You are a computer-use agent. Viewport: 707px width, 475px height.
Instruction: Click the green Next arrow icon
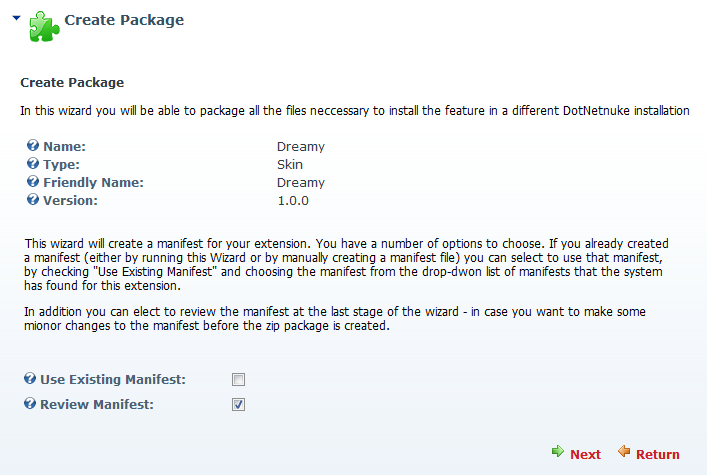click(x=558, y=451)
